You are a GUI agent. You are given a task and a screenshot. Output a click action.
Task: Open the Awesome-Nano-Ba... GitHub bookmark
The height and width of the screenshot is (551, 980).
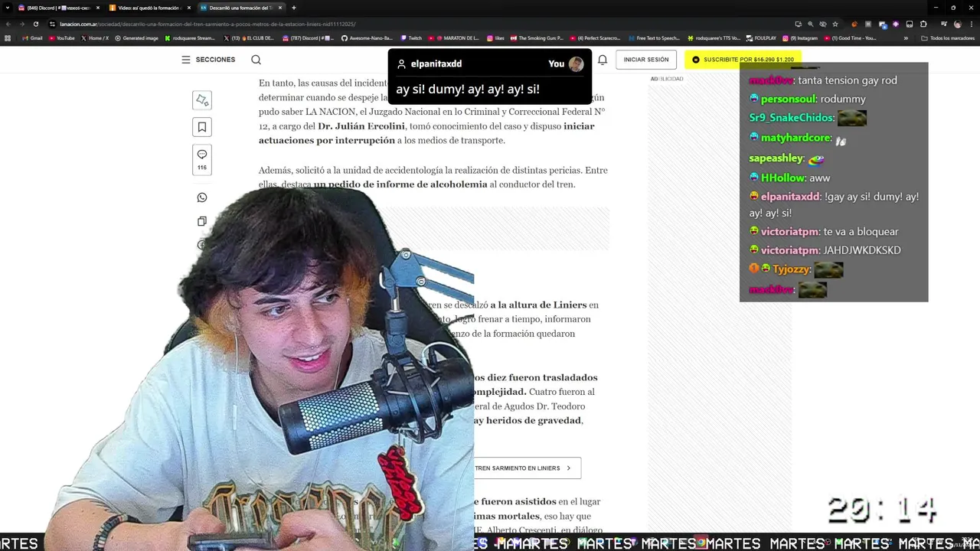tap(367, 37)
